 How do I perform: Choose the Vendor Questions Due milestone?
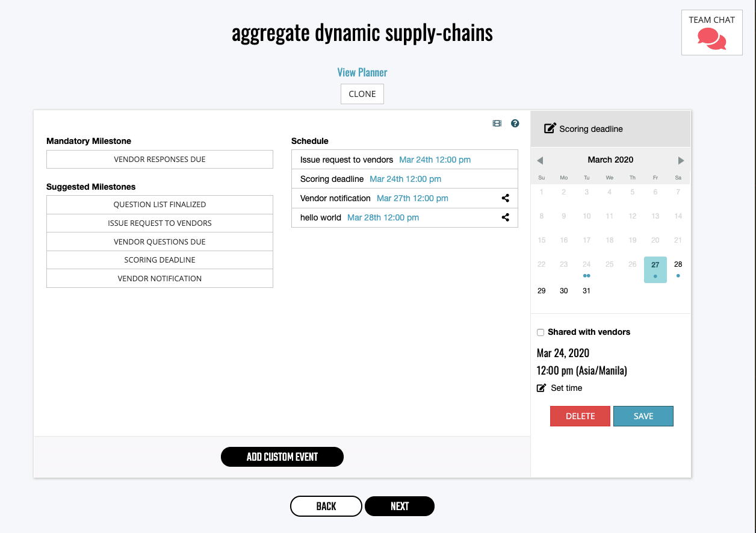pos(160,242)
